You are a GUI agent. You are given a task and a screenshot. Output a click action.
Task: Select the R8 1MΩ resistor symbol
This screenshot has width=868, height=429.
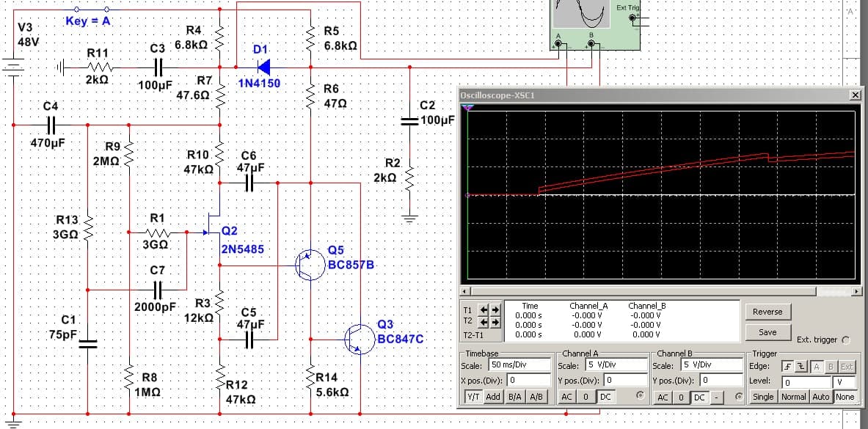click(128, 377)
